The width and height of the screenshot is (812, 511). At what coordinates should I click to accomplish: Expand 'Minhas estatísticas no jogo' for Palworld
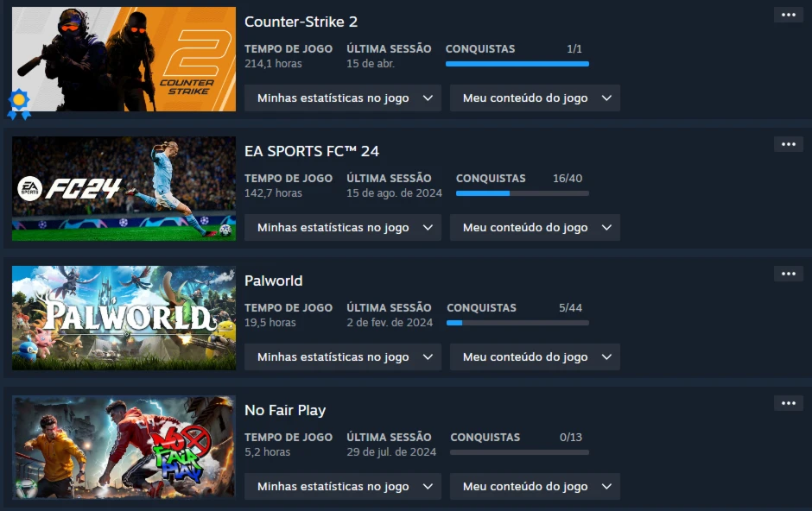tap(343, 356)
